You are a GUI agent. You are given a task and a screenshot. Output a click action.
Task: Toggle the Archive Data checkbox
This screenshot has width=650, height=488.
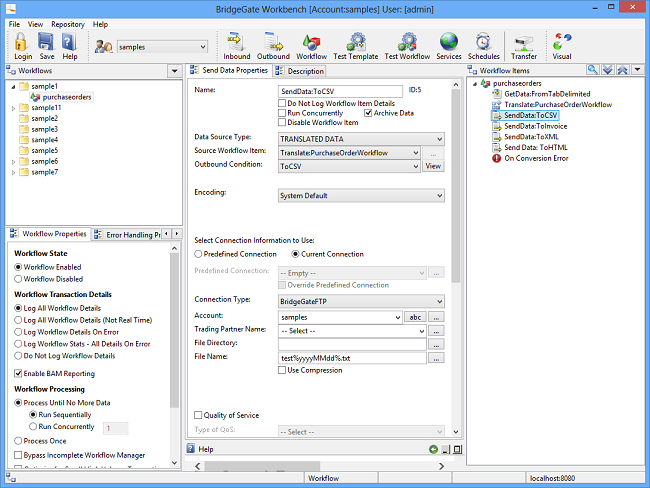pos(368,113)
